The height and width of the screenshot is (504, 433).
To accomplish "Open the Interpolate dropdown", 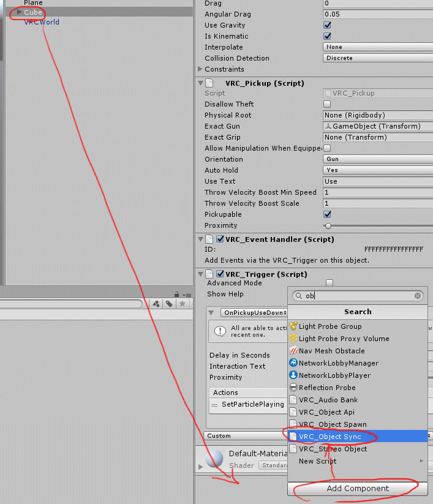I will pos(378,47).
